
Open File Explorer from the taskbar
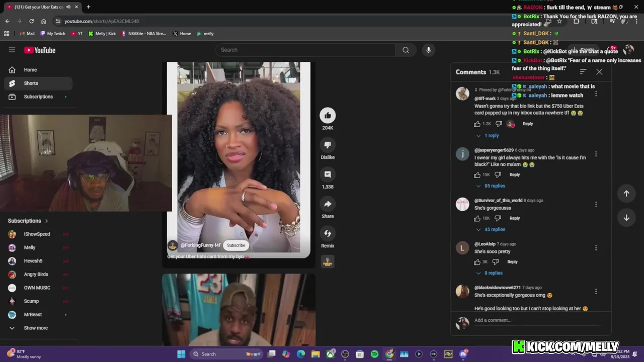click(315, 354)
